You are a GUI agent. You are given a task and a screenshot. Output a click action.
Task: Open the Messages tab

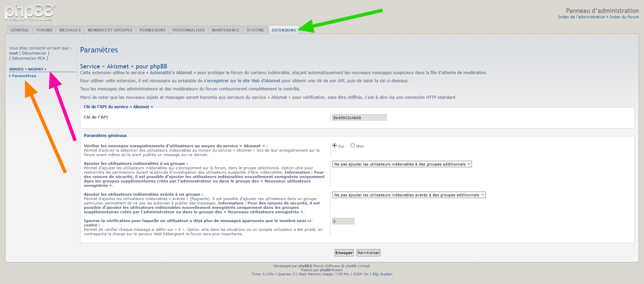[70, 30]
